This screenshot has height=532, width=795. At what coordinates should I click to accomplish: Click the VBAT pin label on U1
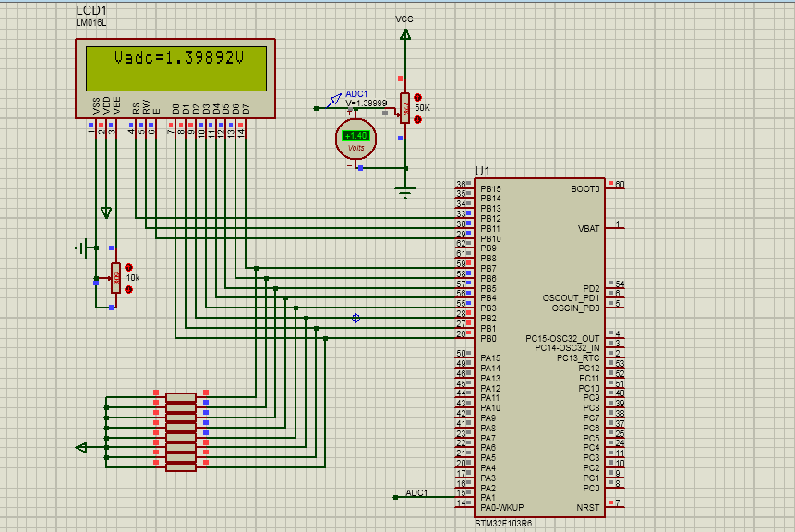589,229
